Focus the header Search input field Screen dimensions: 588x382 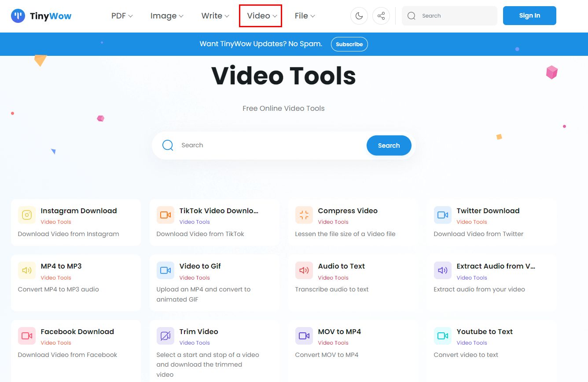[449, 16]
